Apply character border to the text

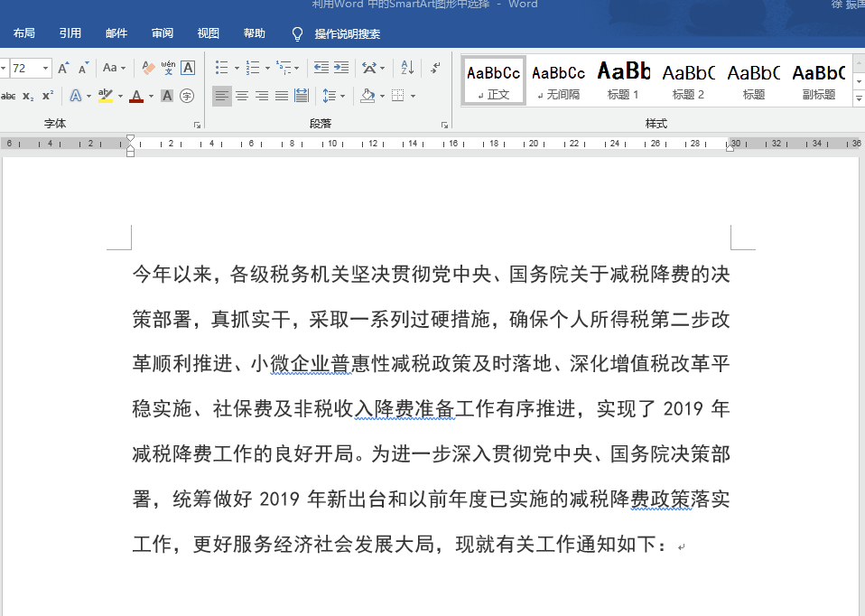click(x=188, y=68)
